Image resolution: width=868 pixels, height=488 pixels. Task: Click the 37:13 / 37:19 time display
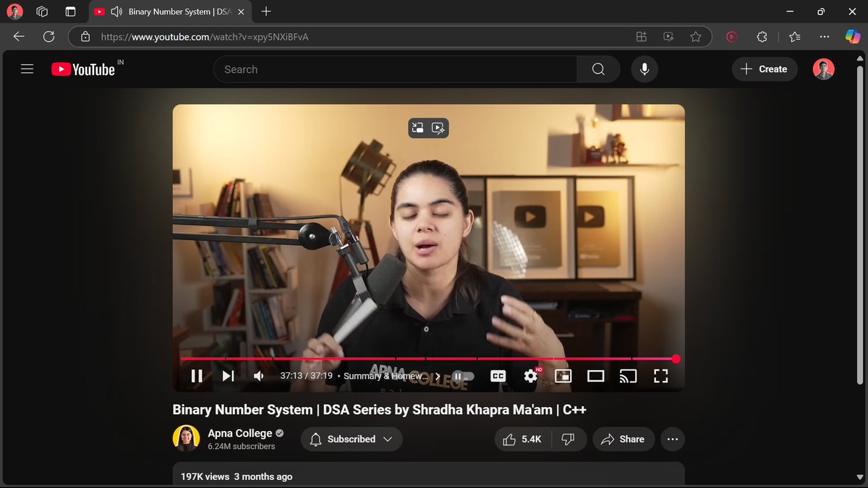click(x=306, y=376)
